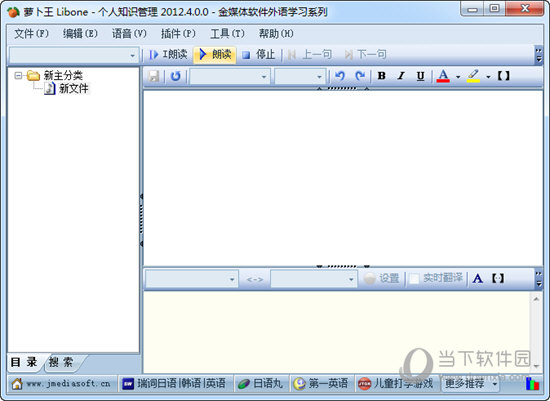This screenshot has width=550, height=401.
Task: Open highlight color dropdown arrow
Action: tap(488, 77)
